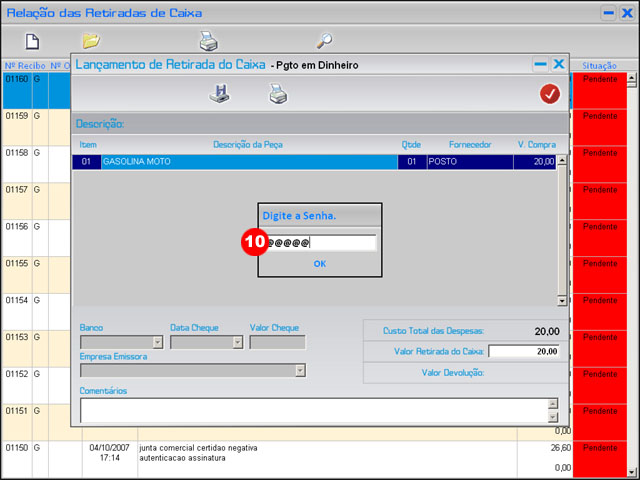Click the new document icon in main toolbar
The width and height of the screenshot is (640, 480).
tap(32, 41)
